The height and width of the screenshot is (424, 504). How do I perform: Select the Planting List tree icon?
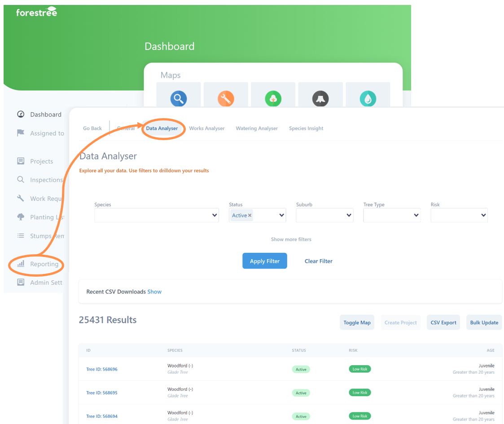(21, 217)
